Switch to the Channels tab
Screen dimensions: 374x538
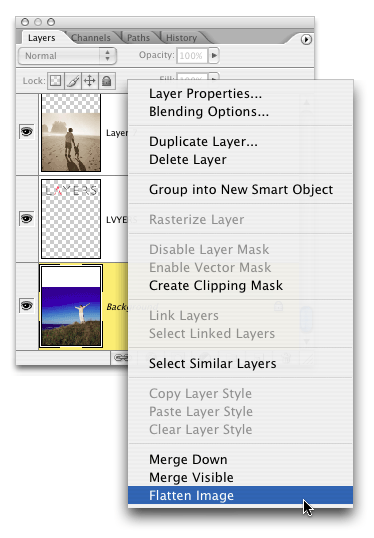point(91,38)
